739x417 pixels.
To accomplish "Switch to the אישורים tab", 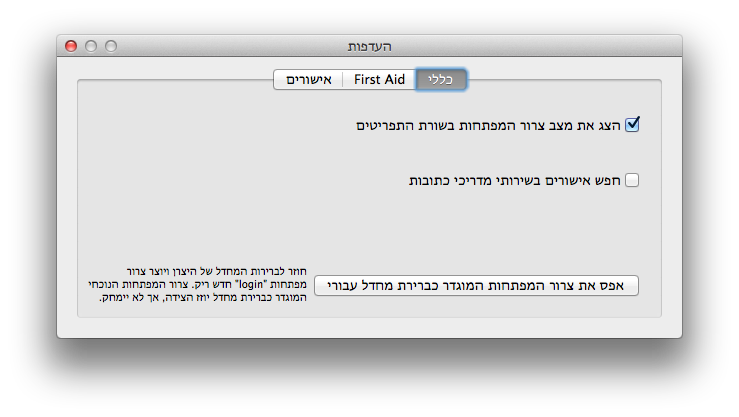I will [x=308, y=80].
